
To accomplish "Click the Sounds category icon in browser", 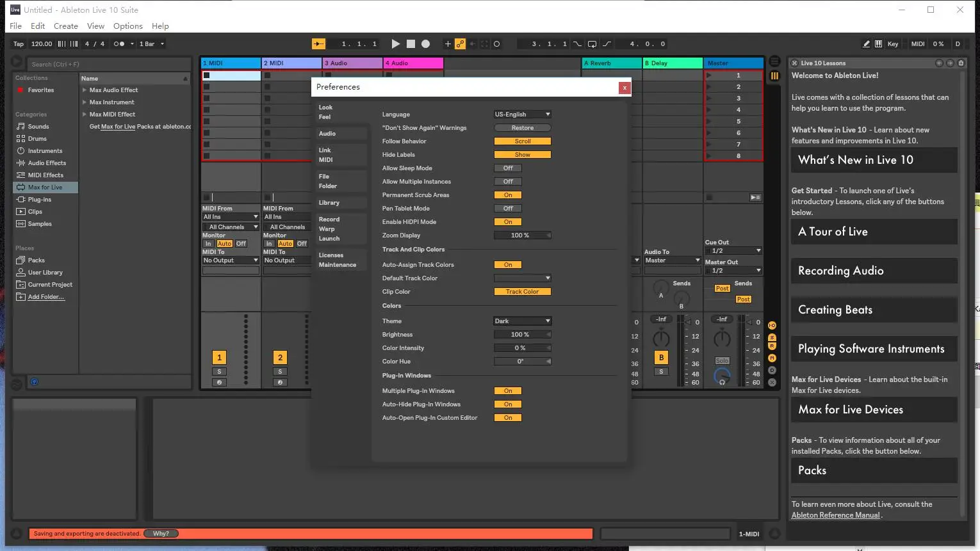I will click(20, 126).
